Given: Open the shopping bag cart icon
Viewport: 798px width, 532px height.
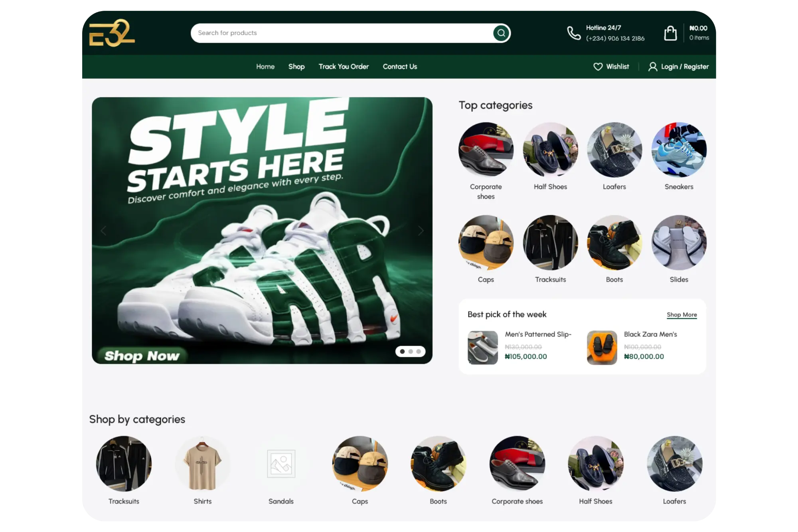Looking at the screenshot, I should 670,33.
